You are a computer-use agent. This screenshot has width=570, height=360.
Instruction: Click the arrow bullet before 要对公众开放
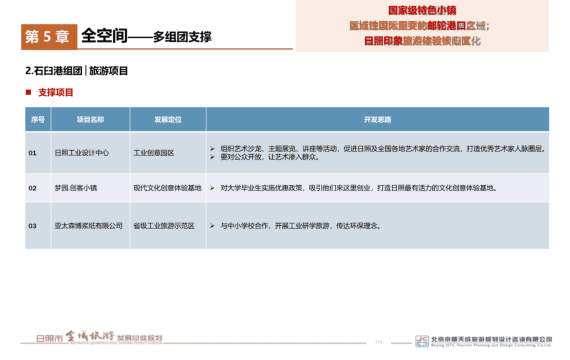[212, 157]
